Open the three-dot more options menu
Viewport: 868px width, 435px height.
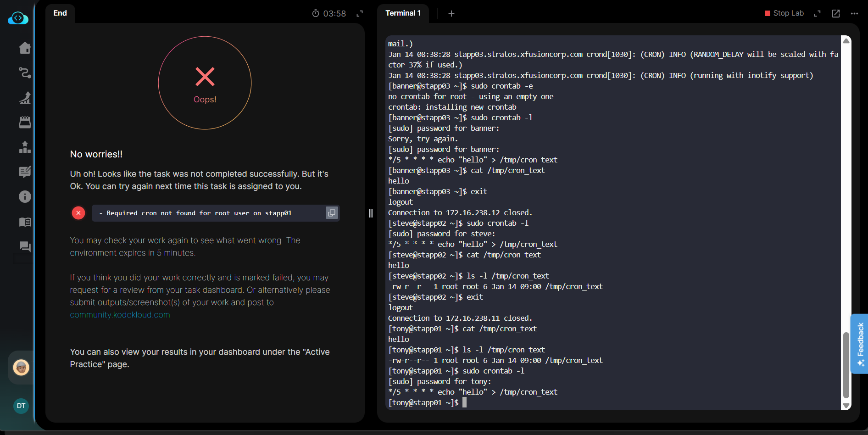854,13
